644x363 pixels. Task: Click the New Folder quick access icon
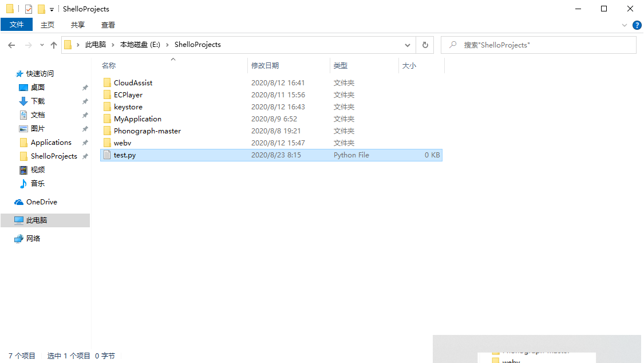coord(41,9)
